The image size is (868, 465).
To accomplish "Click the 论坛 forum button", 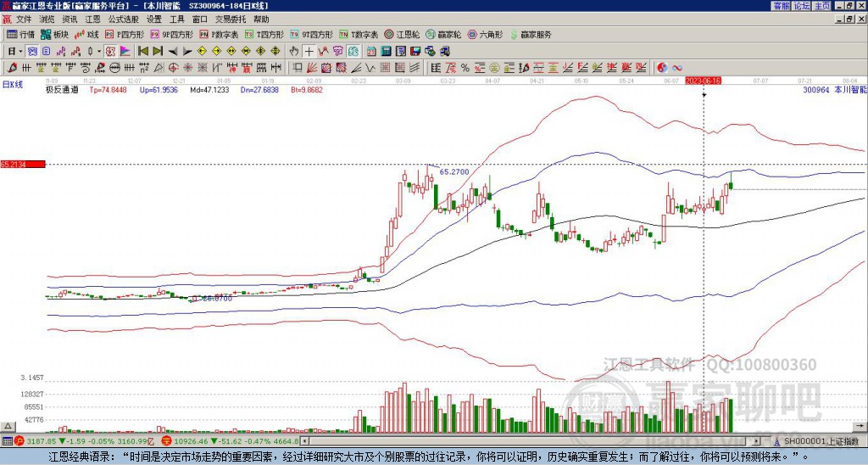I will click(x=802, y=6).
